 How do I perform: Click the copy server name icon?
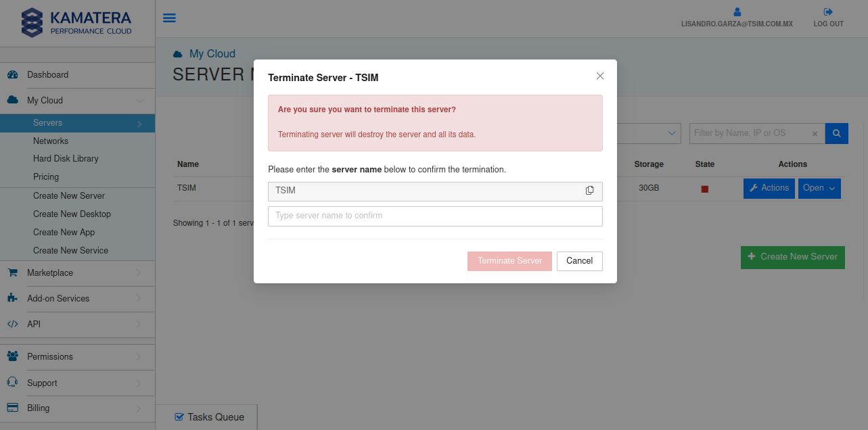coord(589,191)
